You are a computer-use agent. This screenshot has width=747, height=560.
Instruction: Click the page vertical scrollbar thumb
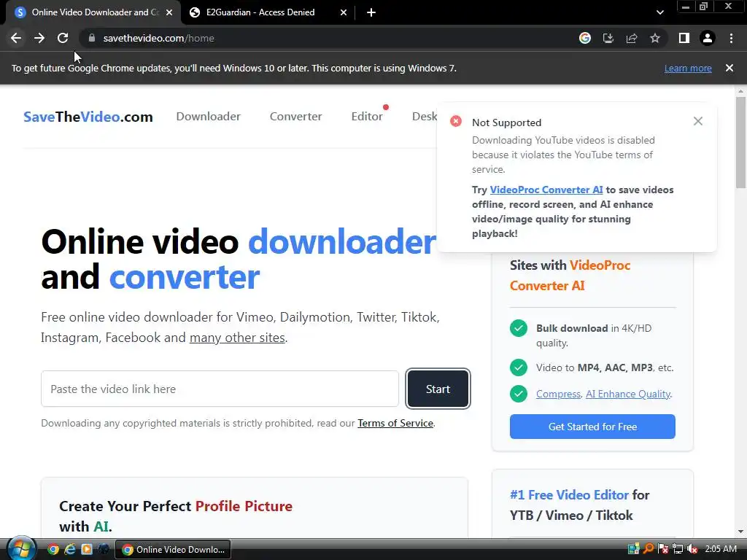[740, 142]
